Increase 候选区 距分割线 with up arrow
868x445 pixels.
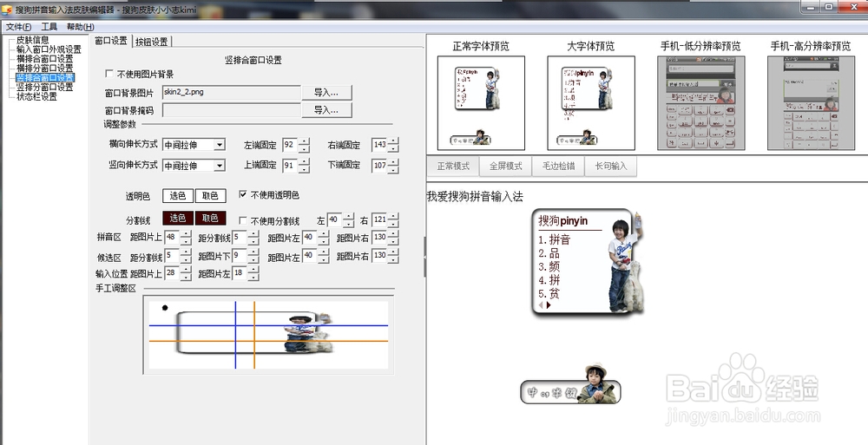pyautogui.click(x=186, y=252)
